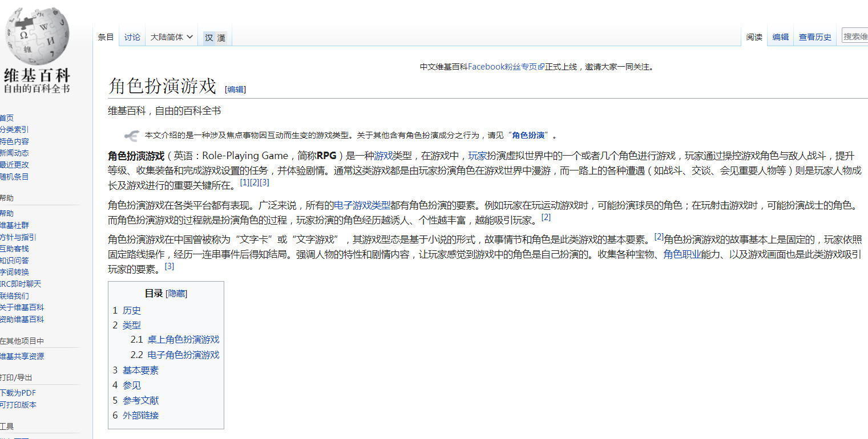Image resolution: width=868 pixels, height=439 pixels.
Task: Click the disambiguation arrow icon in hatnote
Action: pyautogui.click(x=131, y=136)
